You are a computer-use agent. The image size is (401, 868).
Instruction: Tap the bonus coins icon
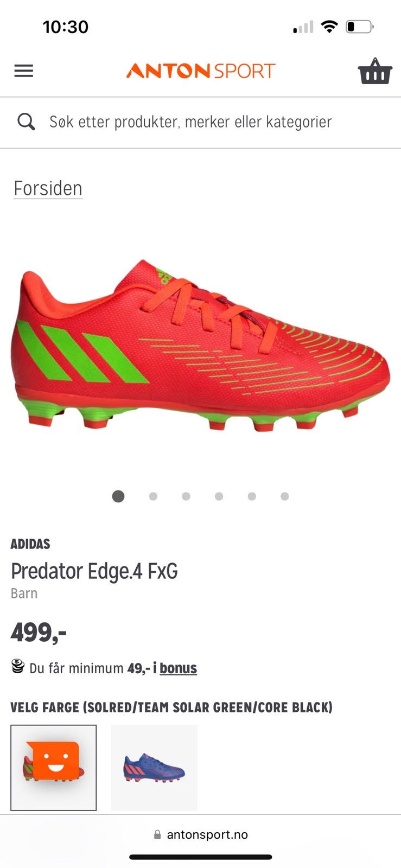(x=18, y=667)
